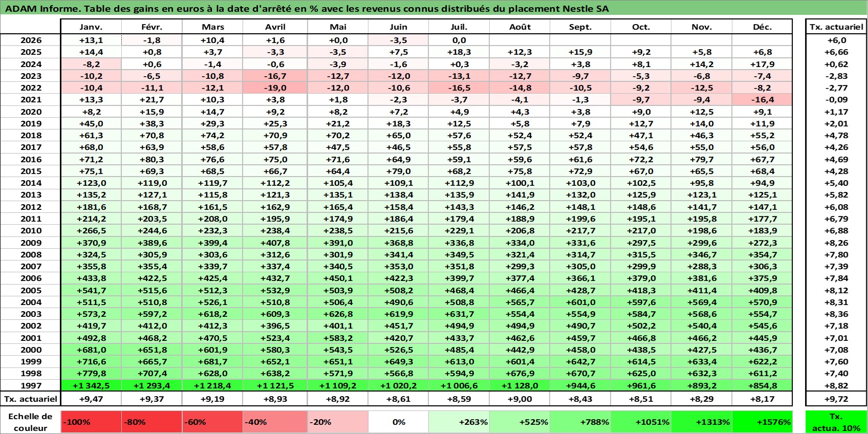
Task: Select the '+8,17' actuarial rate under Déc.
Action: click(x=762, y=399)
